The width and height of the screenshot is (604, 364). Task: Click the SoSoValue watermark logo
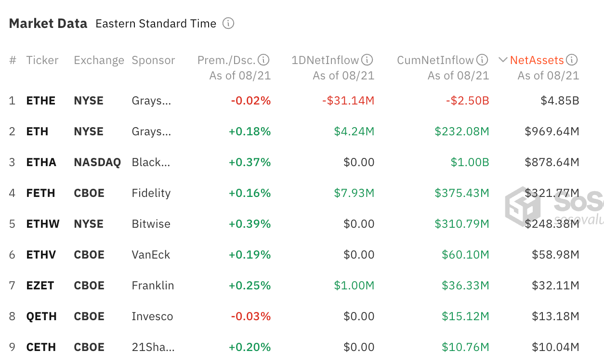[522, 207]
